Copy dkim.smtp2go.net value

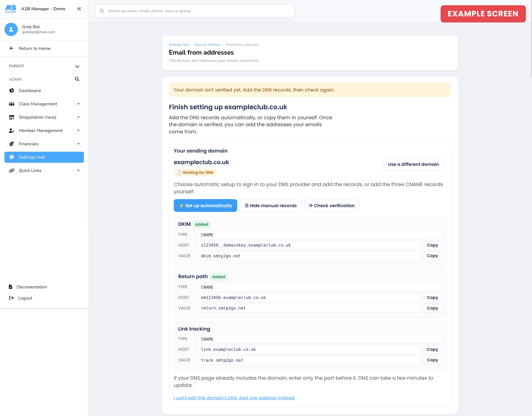[x=432, y=256]
